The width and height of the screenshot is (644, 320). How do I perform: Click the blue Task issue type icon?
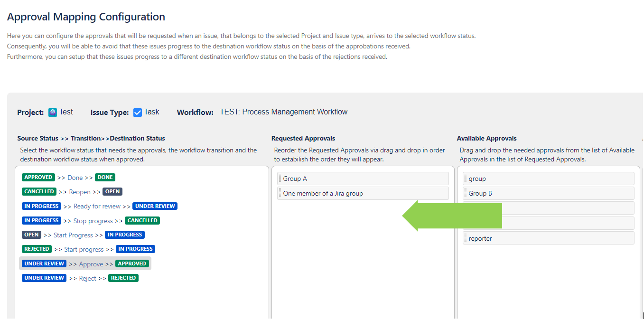[x=138, y=113]
